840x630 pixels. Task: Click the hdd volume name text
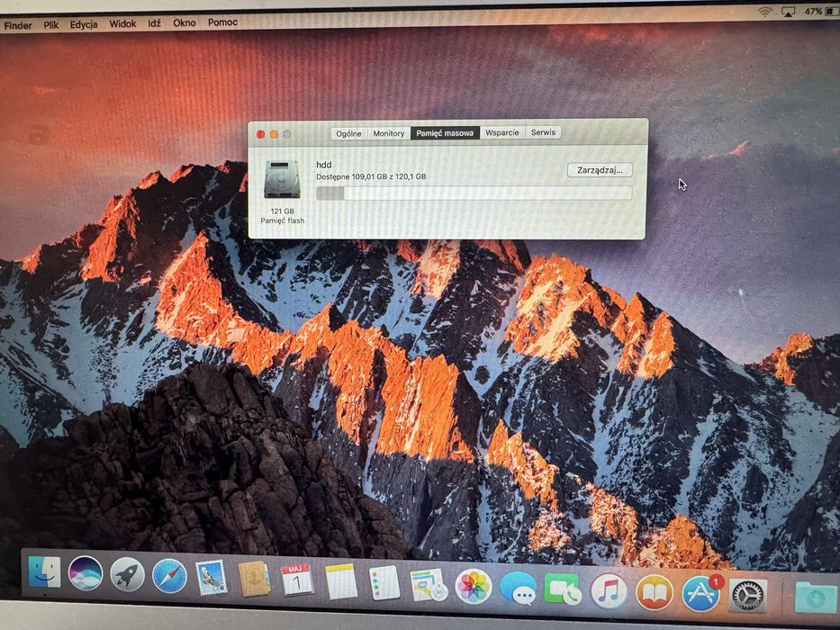coord(323,165)
